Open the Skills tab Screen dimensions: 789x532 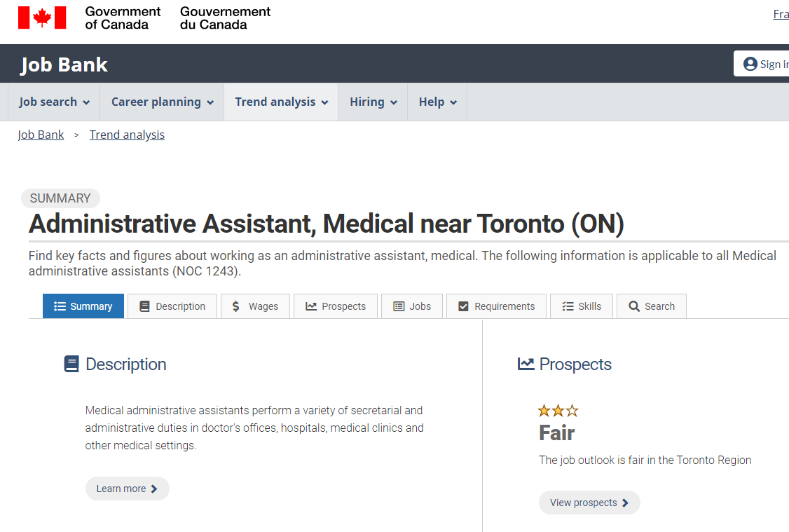[582, 306]
